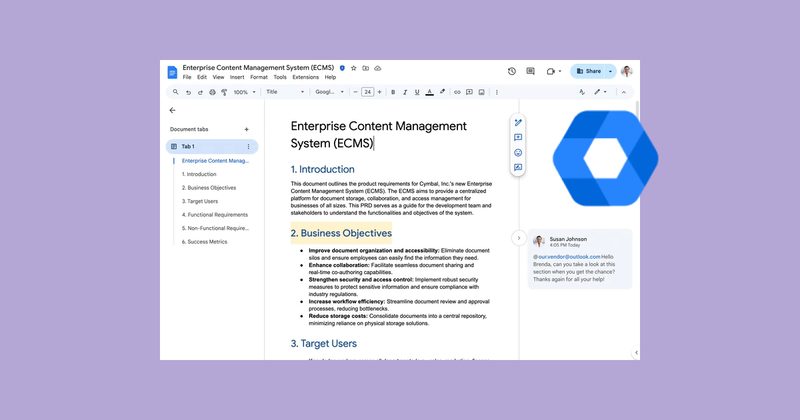Click the paint format roller icon

tap(224, 92)
